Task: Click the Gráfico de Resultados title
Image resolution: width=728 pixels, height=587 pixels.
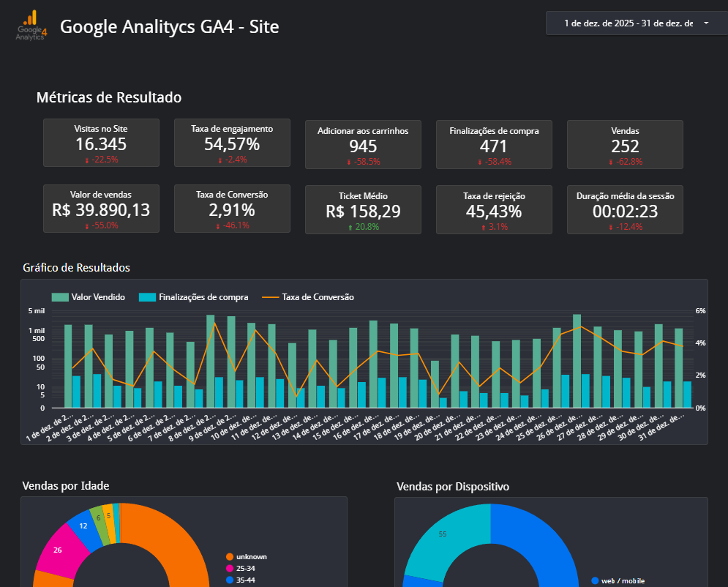Action: pos(76,268)
